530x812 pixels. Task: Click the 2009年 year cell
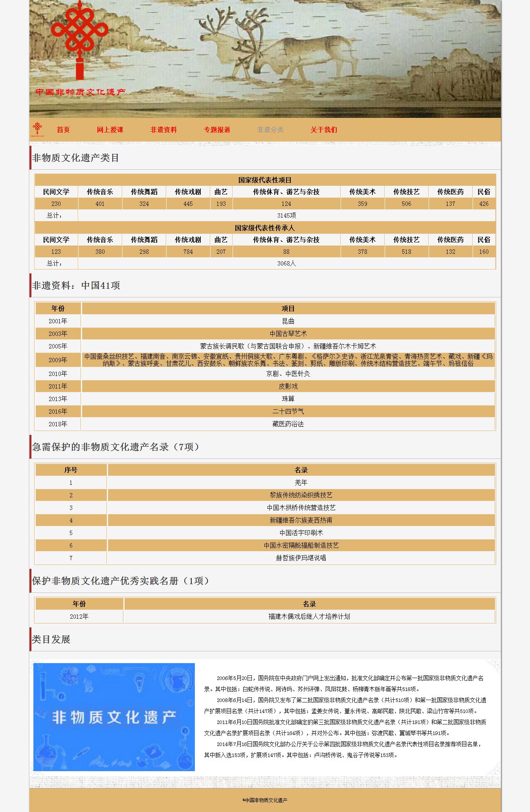click(58, 360)
